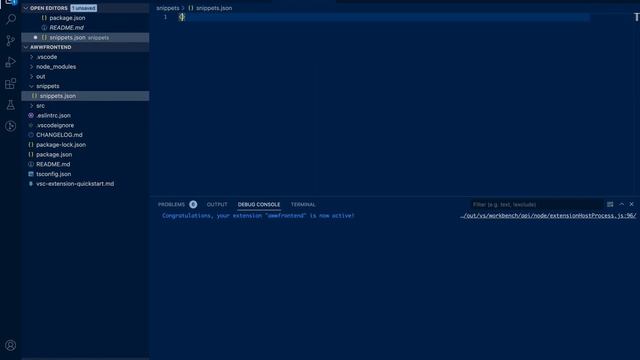Click the snippets breadcrumb segment
640x360 pixels.
coord(167,8)
